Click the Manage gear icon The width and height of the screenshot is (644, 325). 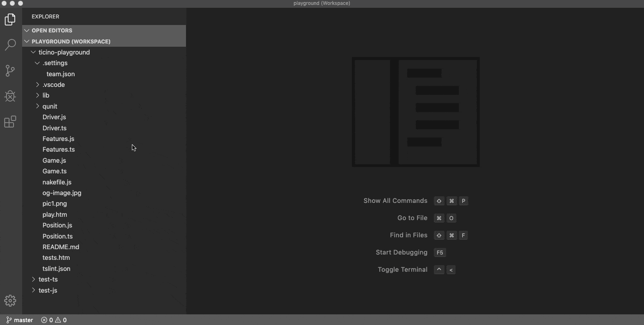point(10,301)
